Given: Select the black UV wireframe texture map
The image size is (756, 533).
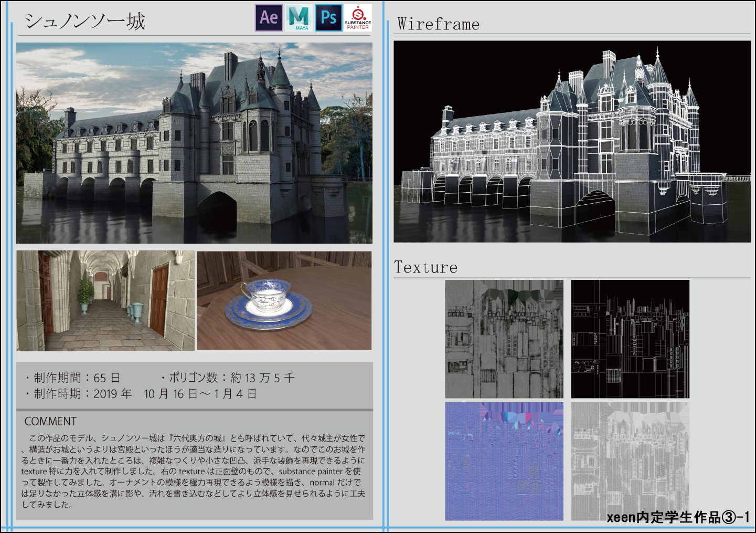Looking at the screenshot, I should (630, 339).
